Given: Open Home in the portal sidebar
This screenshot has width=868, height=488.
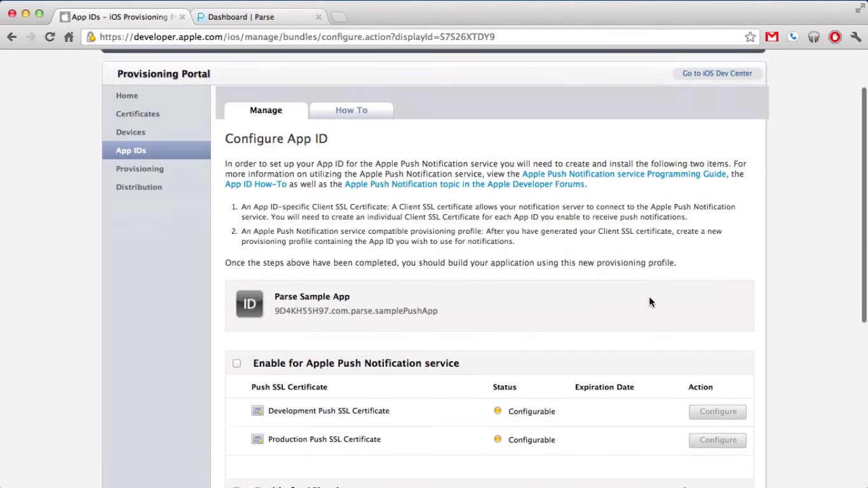Looking at the screenshot, I should [127, 96].
